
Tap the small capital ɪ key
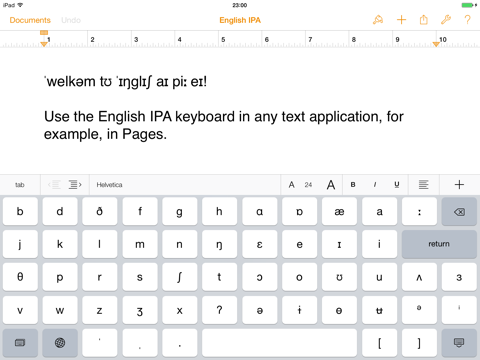(339, 244)
